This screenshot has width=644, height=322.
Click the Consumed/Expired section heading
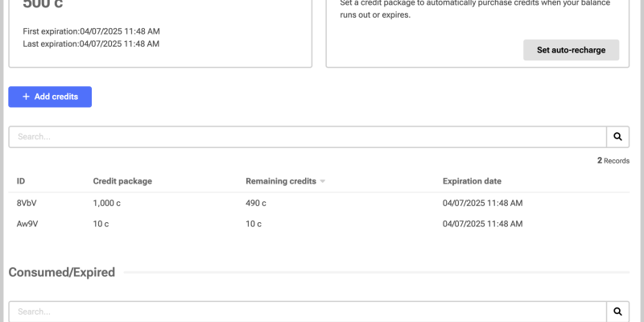point(62,272)
